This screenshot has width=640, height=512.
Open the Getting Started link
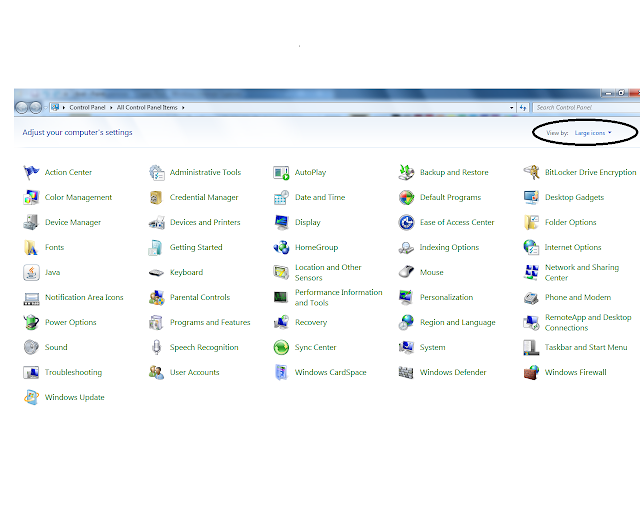(196, 247)
